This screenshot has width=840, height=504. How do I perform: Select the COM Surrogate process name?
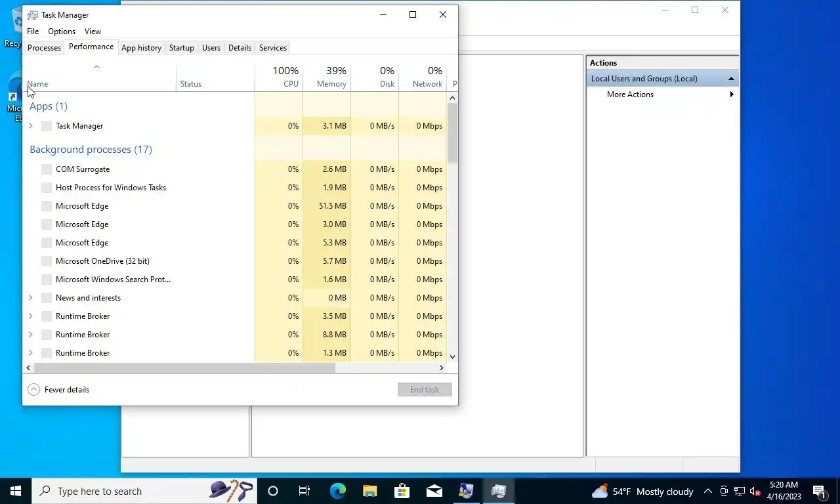coord(83,169)
